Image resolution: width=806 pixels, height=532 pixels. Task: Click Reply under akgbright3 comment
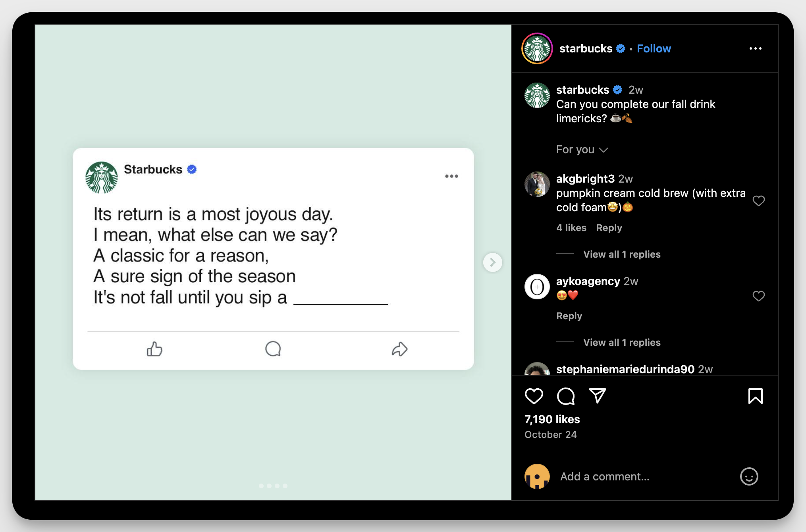tap(610, 227)
